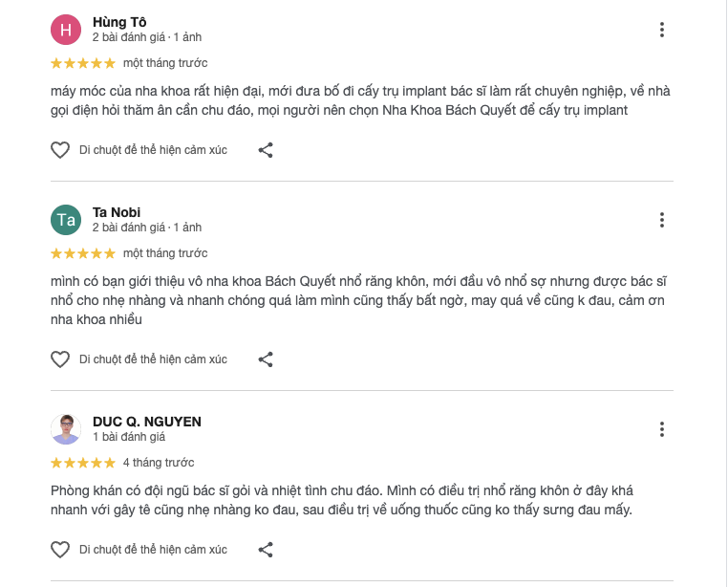Open more options for Hùng Tô's review

(x=661, y=30)
